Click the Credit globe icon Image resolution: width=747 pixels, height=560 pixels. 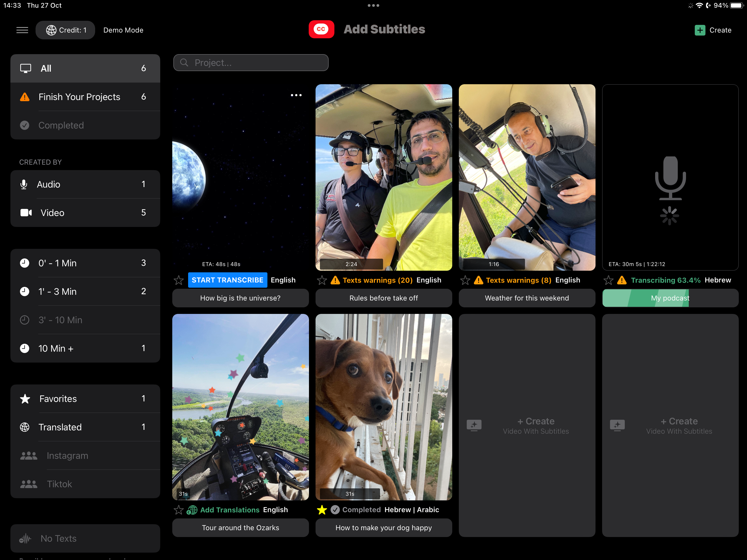pyautogui.click(x=51, y=30)
